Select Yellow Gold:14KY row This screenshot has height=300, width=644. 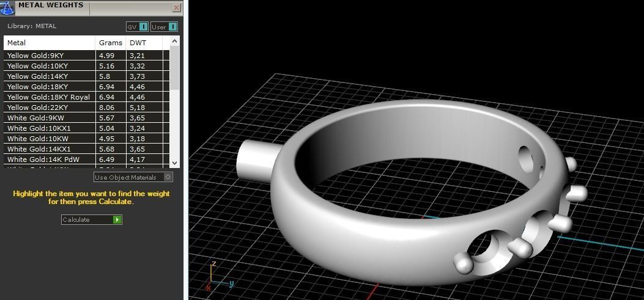tap(86, 76)
